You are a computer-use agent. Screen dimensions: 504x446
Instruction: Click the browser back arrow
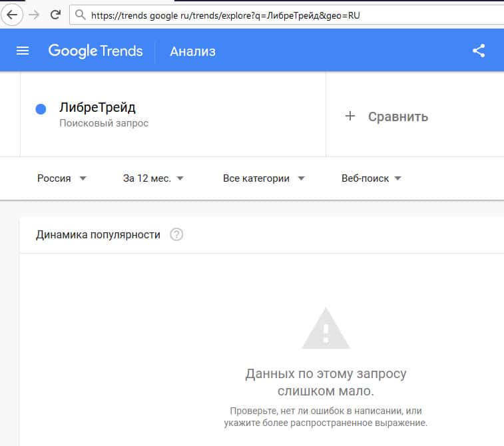pos(12,14)
